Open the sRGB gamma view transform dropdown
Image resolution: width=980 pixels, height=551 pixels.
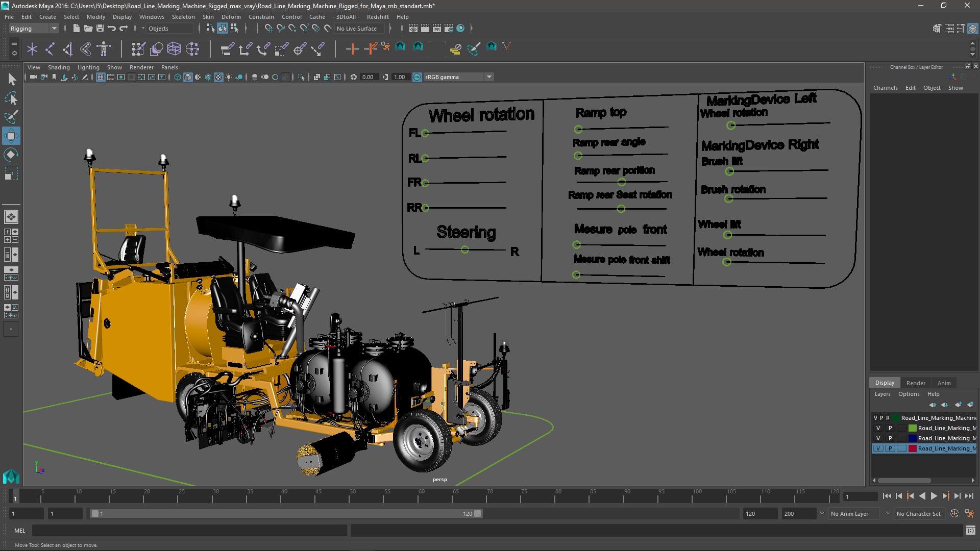458,77
